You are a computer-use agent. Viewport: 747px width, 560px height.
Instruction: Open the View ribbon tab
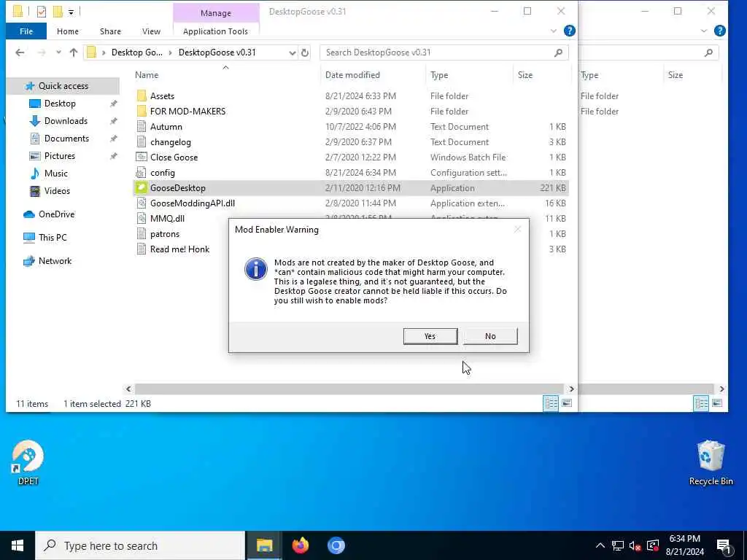(151, 31)
